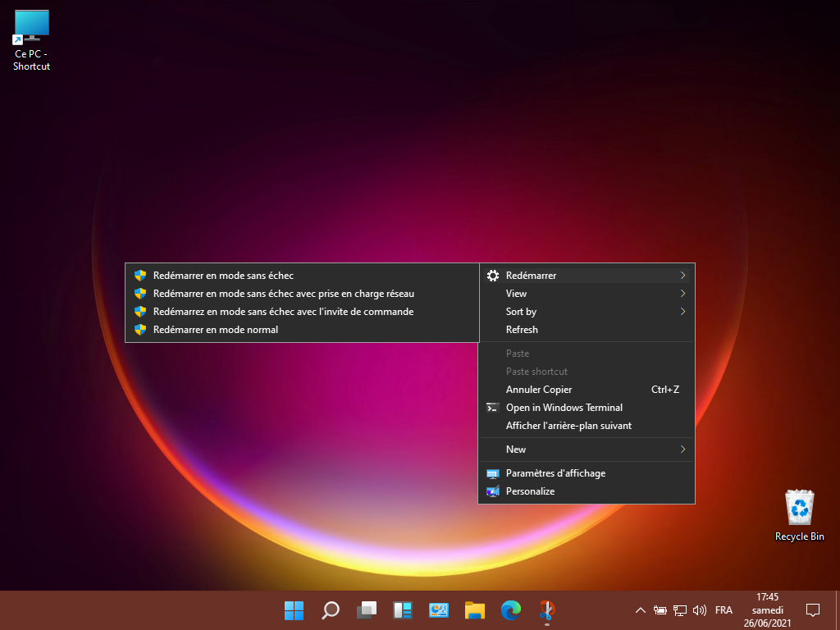The width and height of the screenshot is (840, 630).
Task: Click Open in Windows Terminal
Action: click(x=564, y=408)
